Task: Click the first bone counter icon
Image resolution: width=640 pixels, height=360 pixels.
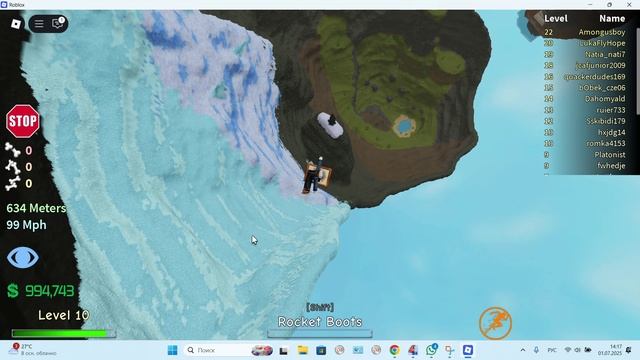Action: [12, 150]
